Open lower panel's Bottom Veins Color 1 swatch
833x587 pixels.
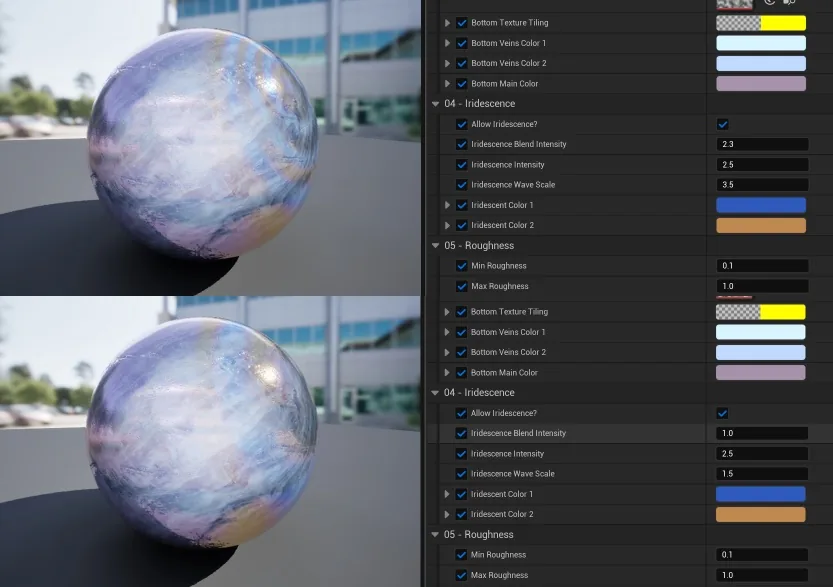click(760, 332)
